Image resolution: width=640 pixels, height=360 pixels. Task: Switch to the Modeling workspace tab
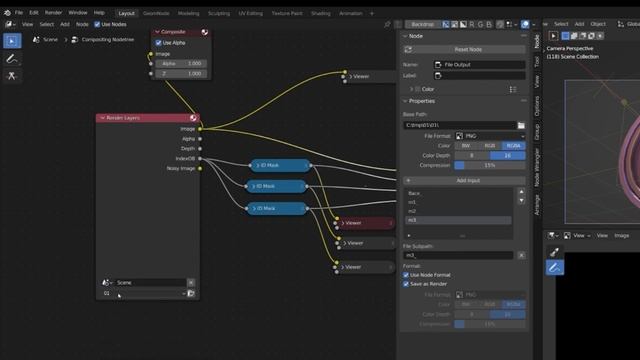pyautogui.click(x=188, y=13)
